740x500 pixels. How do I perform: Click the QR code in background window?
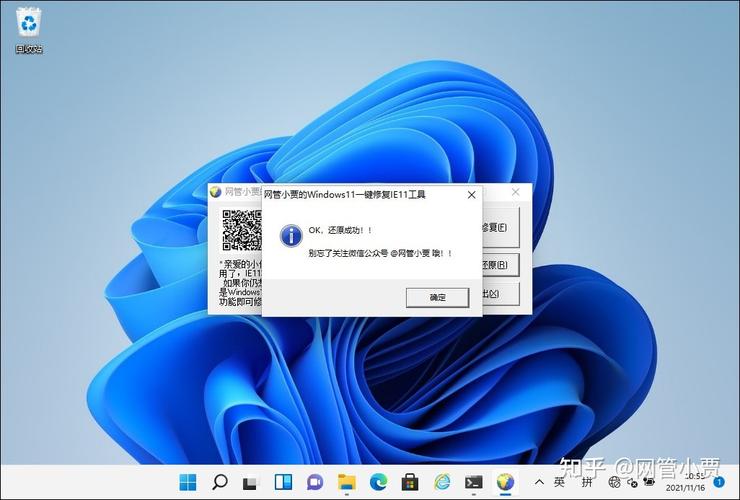(242, 230)
